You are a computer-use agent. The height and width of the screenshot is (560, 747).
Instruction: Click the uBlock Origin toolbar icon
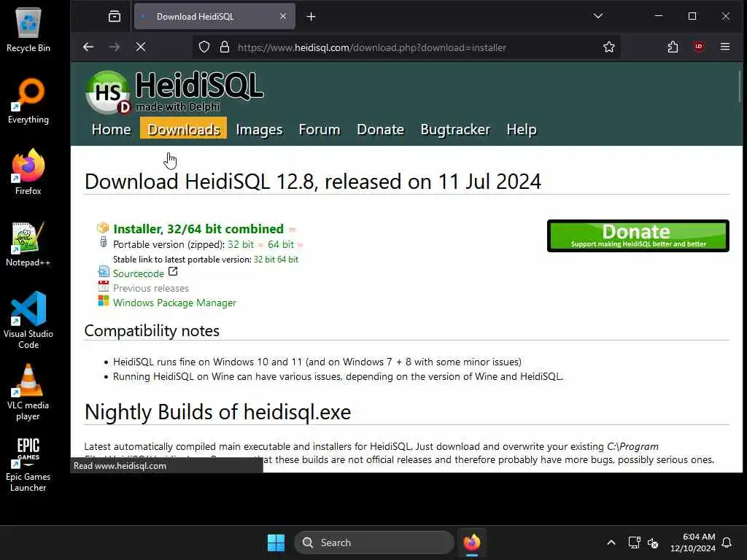coord(698,47)
